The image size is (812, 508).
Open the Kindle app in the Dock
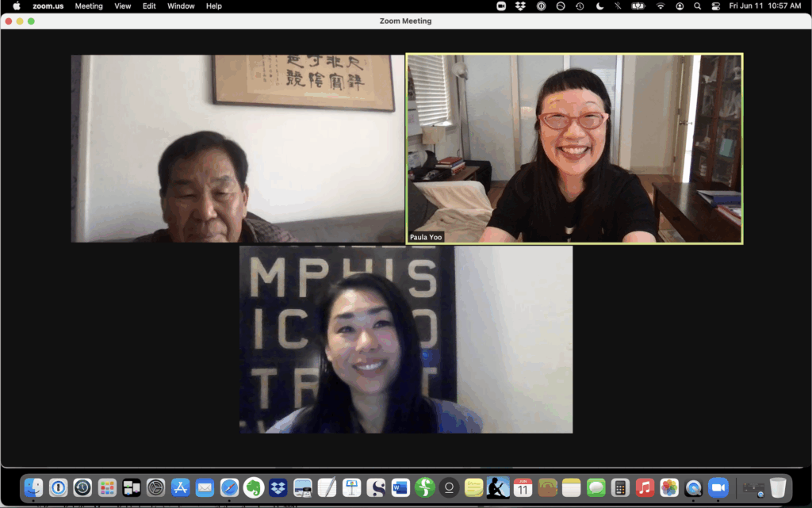(x=498, y=487)
